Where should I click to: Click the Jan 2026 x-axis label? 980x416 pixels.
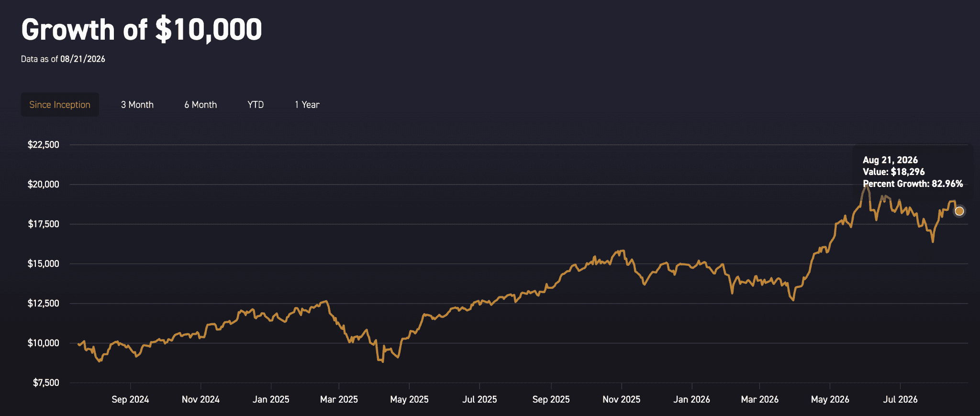pos(692,400)
